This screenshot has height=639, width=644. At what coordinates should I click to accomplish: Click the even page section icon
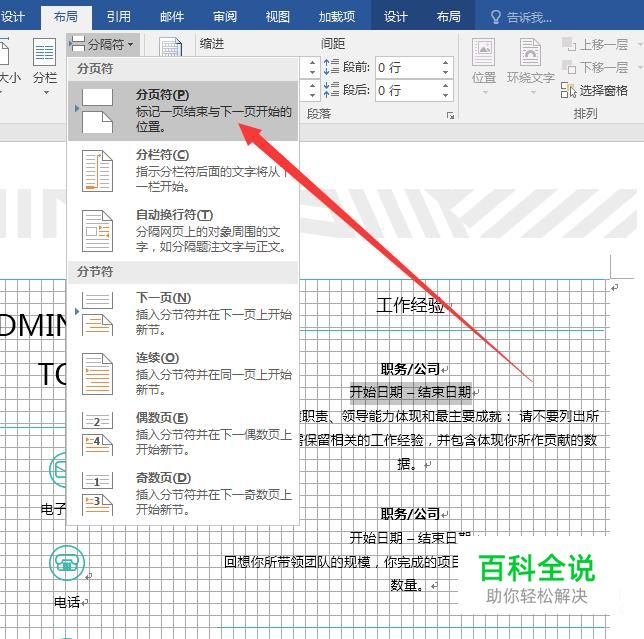tap(97, 434)
